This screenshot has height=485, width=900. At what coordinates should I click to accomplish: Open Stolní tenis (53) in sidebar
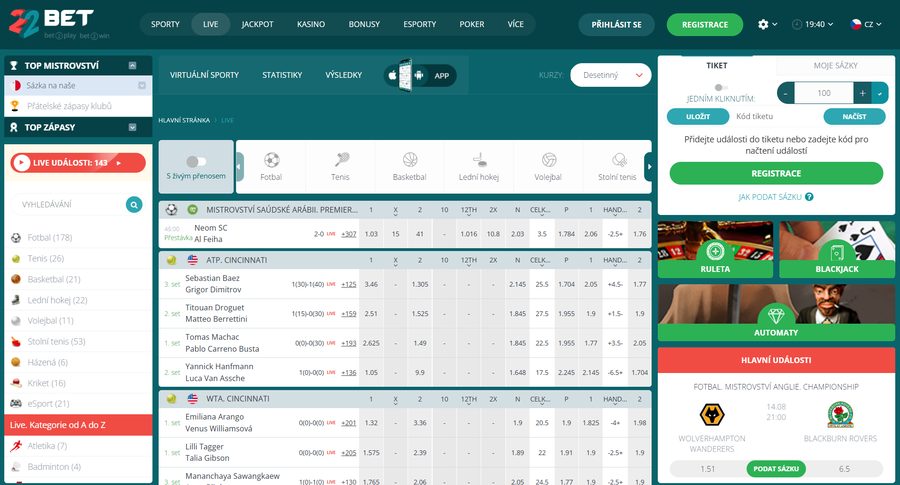(78, 342)
